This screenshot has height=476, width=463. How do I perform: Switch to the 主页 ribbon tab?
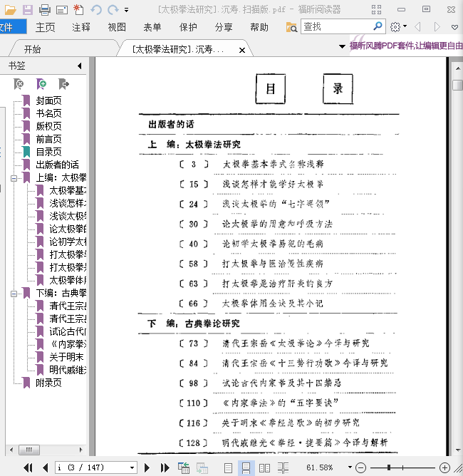(45, 27)
